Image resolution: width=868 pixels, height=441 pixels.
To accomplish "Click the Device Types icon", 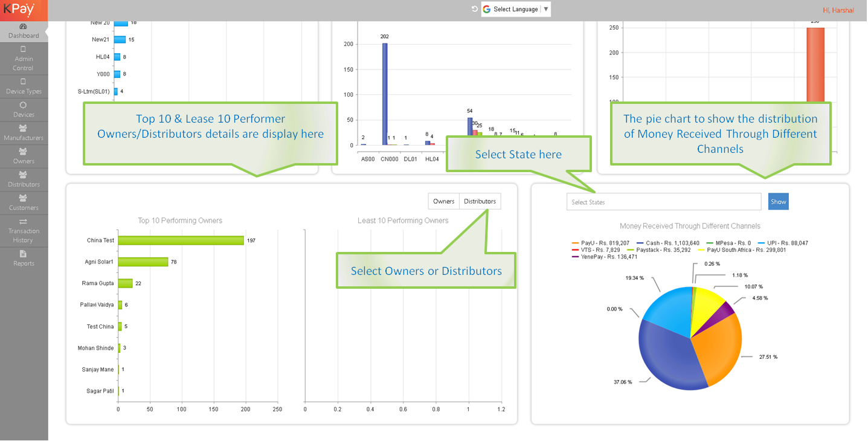I will pos(24,82).
